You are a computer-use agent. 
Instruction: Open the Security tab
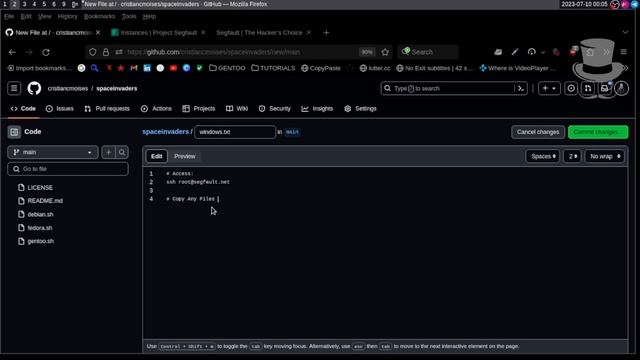[275, 109]
